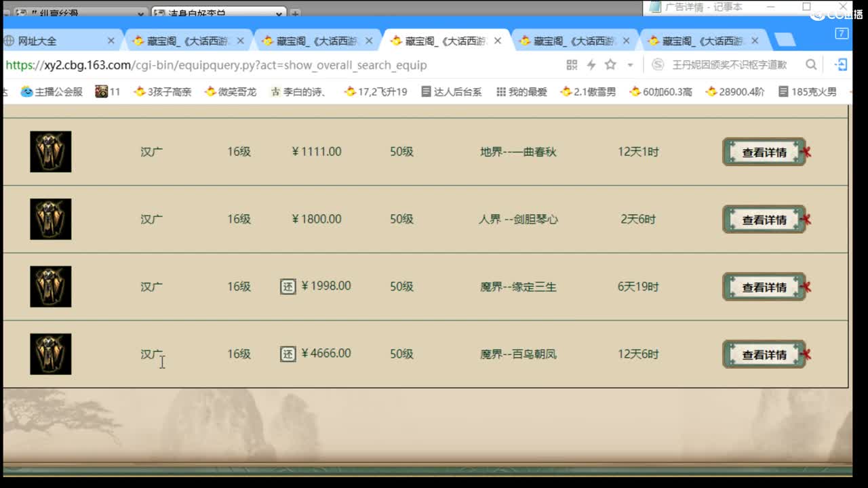Open the 28900.4阶 bookmark
The height and width of the screenshot is (488, 868).
(735, 91)
